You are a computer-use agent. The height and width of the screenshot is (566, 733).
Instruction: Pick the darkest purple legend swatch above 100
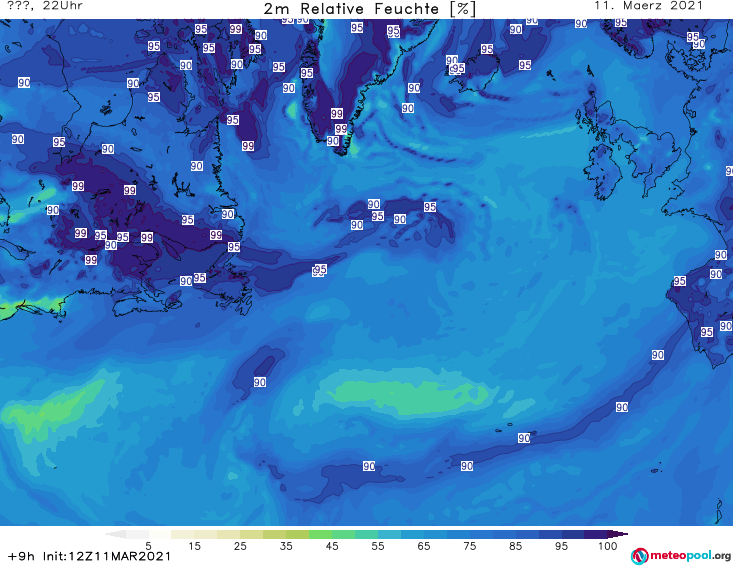tap(617, 534)
